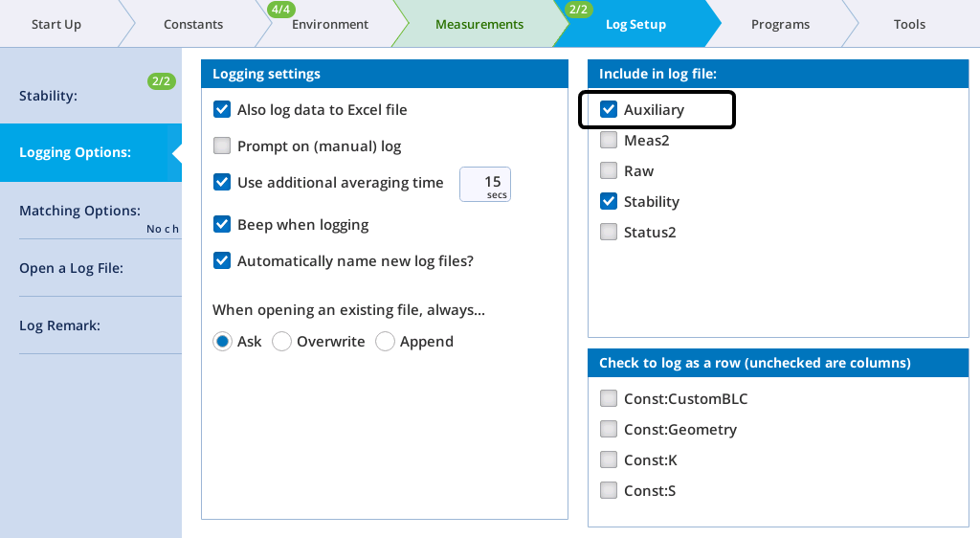The height and width of the screenshot is (538, 980).
Task: Click Open a Log File
Action: pos(91,268)
